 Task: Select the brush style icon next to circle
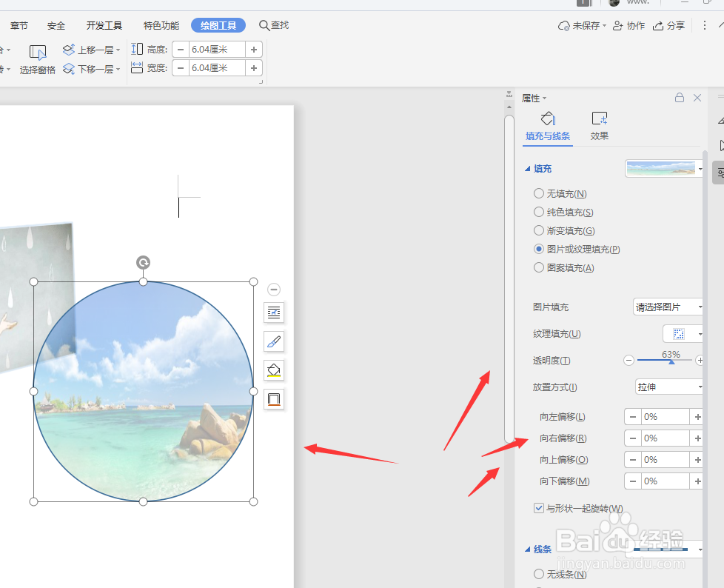point(274,341)
